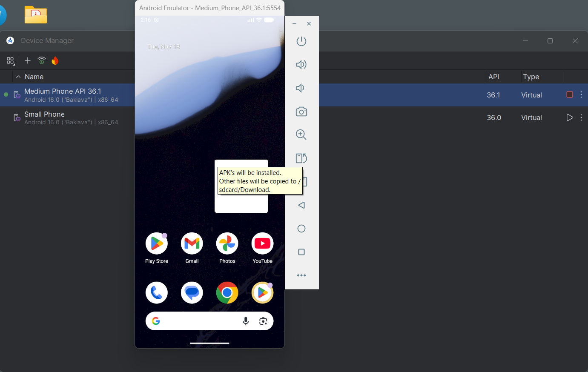Launch Chrome browser on the phone

coord(227,293)
